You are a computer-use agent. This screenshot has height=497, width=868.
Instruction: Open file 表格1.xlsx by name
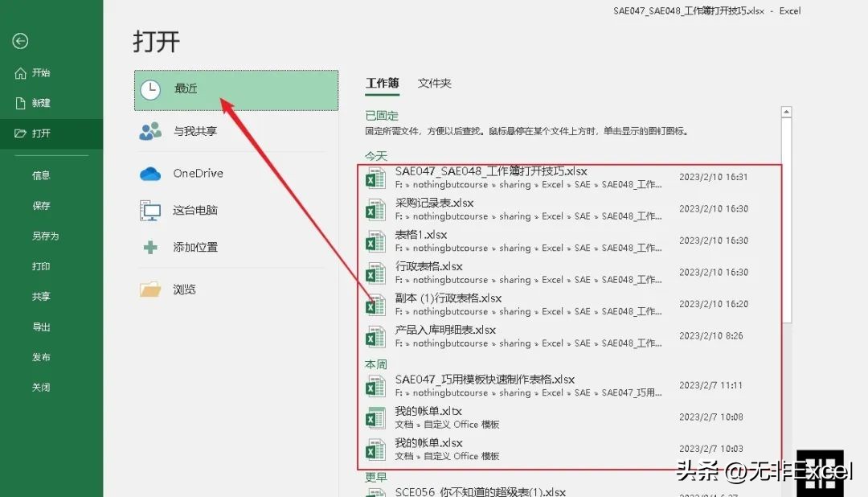pyautogui.click(x=420, y=234)
